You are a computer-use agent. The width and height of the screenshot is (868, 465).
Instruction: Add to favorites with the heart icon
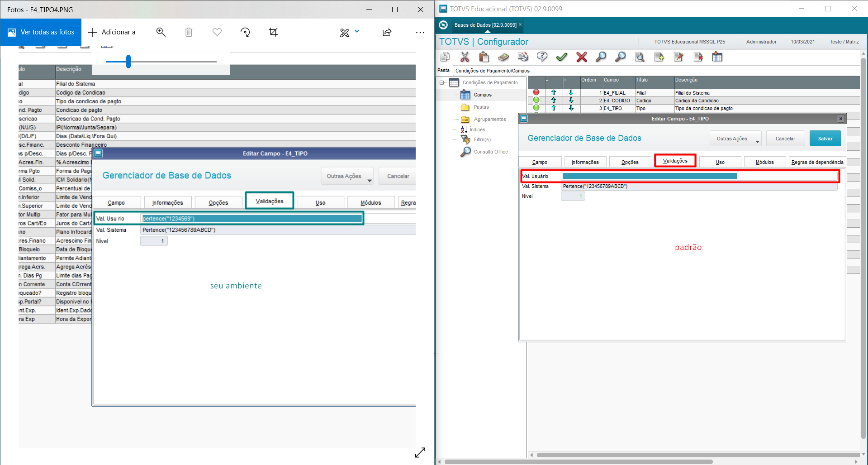pyautogui.click(x=217, y=32)
